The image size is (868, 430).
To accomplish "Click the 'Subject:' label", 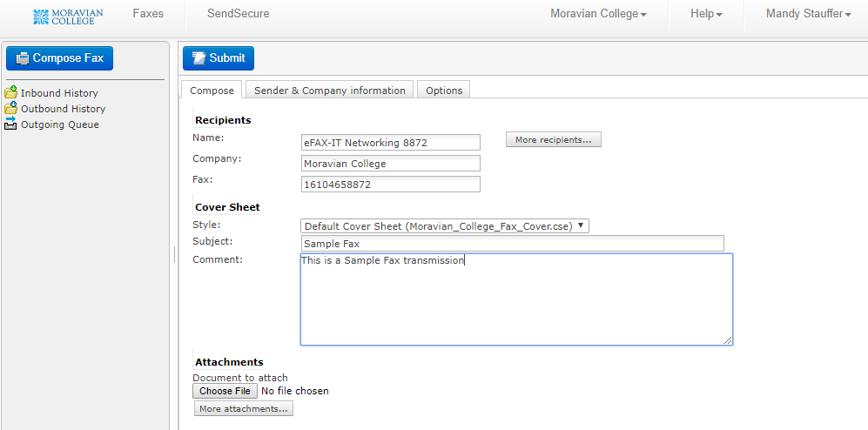I will tap(212, 241).
